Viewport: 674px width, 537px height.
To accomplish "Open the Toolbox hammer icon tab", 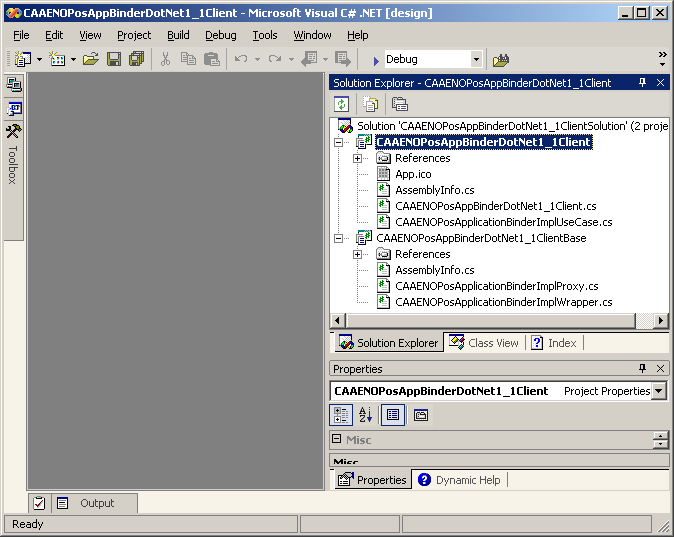I will point(14,132).
